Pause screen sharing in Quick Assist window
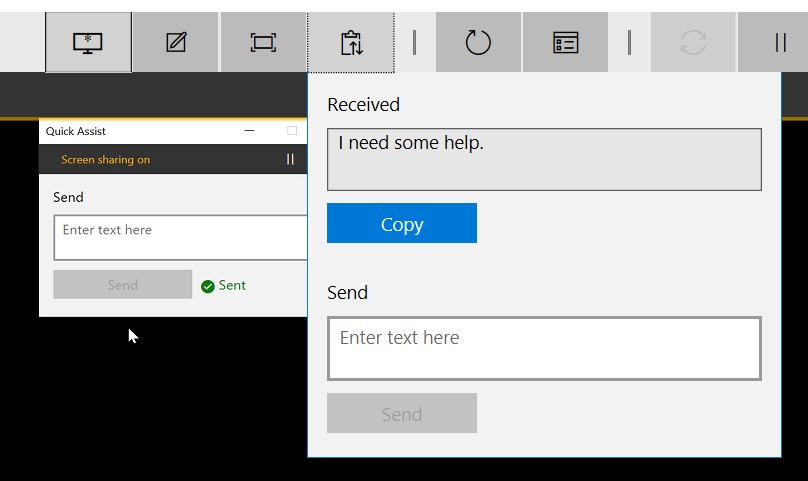The height and width of the screenshot is (481, 808). point(290,159)
